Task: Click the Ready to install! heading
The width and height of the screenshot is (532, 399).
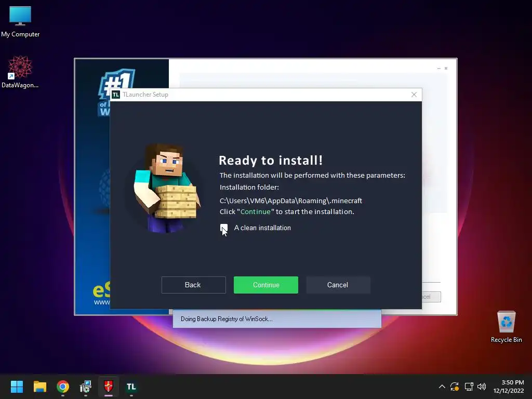Action: pos(270,160)
